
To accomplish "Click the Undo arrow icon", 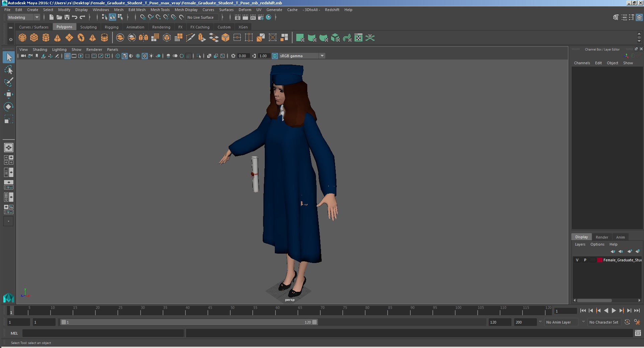I will coord(74,17).
